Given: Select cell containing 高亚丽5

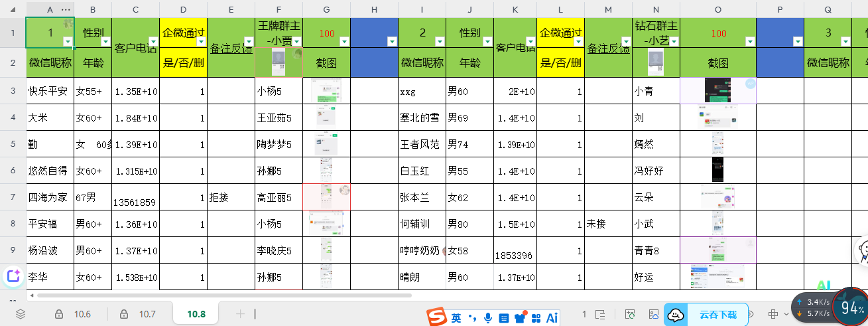Looking at the screenshot, I should point(279,197).
